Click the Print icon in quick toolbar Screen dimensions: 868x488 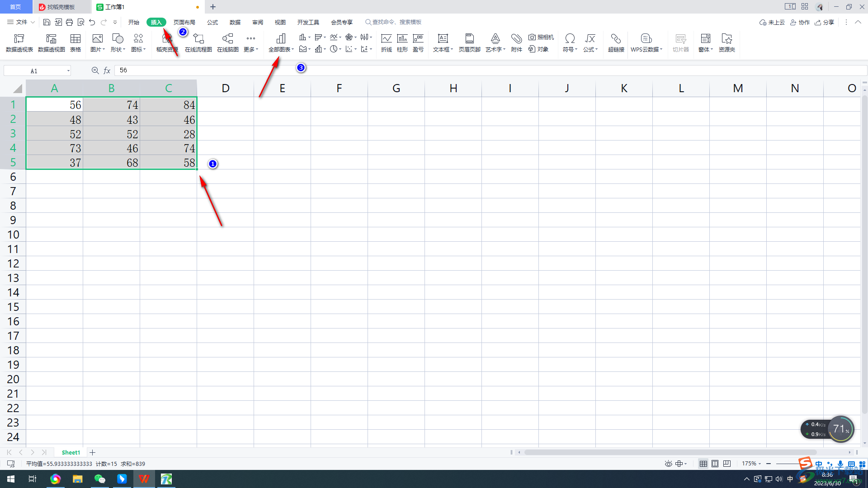[x=69, y=22]
